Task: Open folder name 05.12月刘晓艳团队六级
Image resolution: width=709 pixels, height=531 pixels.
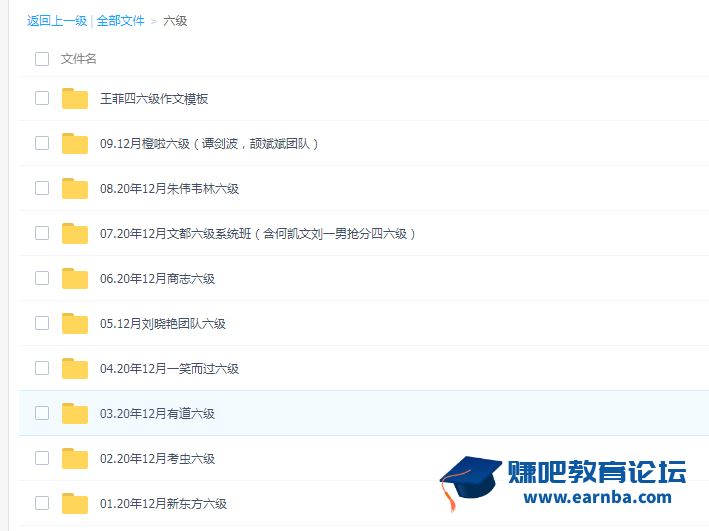Action: [163, 324]
